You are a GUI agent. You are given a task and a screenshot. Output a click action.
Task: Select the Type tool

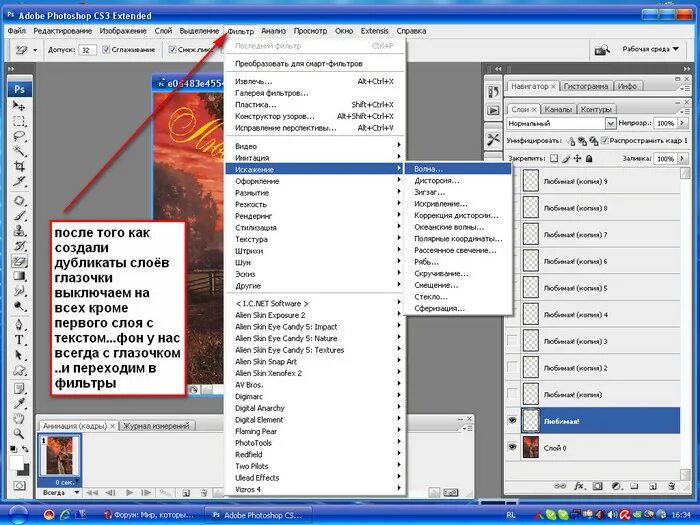[19, 340]
